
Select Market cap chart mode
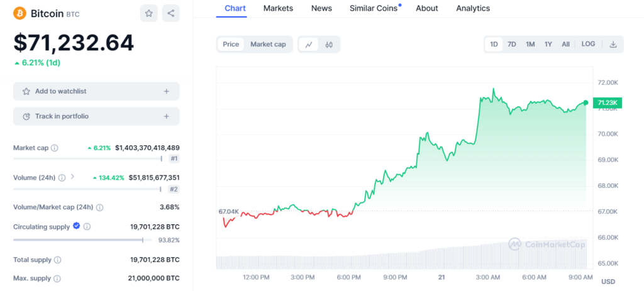coord(268,45)
